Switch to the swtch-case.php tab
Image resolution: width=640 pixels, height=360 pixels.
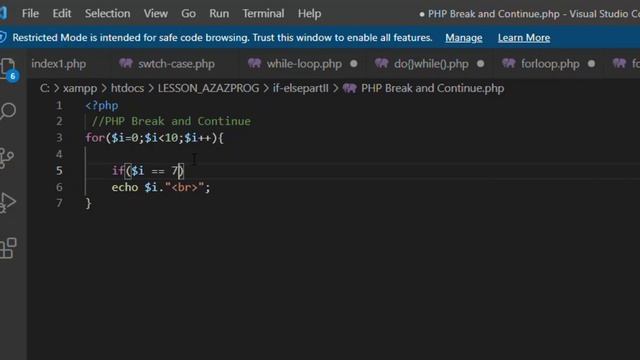[176, 64]
